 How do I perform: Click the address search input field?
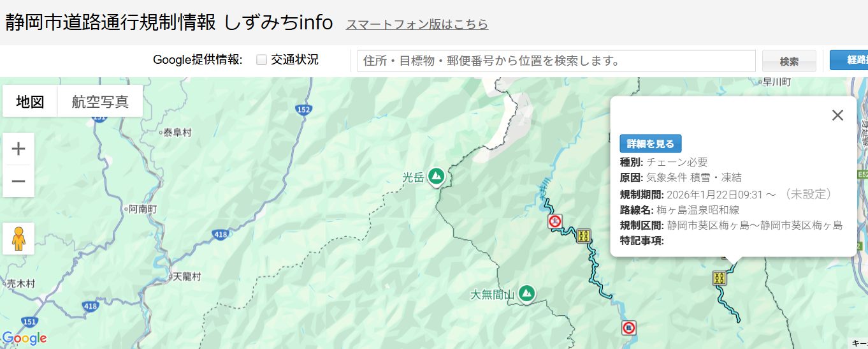click(x=556, y=61)
